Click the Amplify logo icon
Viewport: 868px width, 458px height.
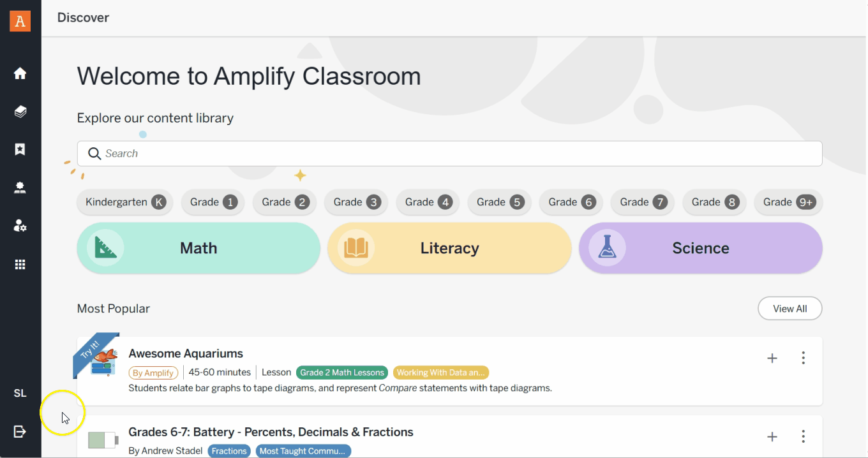point(20,21)
